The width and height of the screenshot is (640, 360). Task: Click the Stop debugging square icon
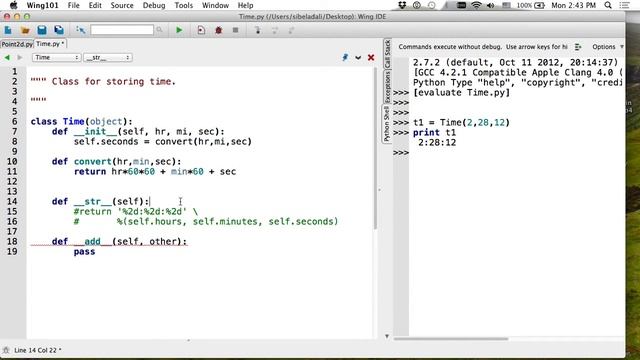click(236, 30)
